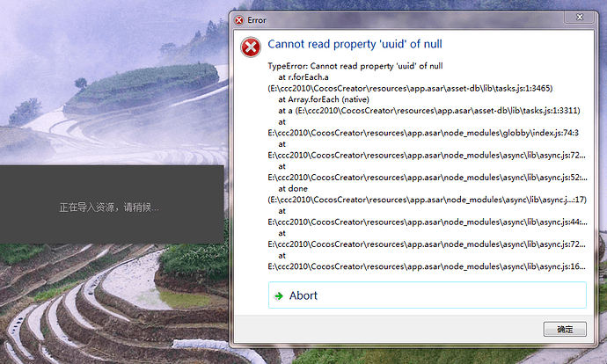The width and height of the screenshot is (607, 364).
Task: Select the blue "Cannot read property 'uuid'" heading
Action: 355,44
